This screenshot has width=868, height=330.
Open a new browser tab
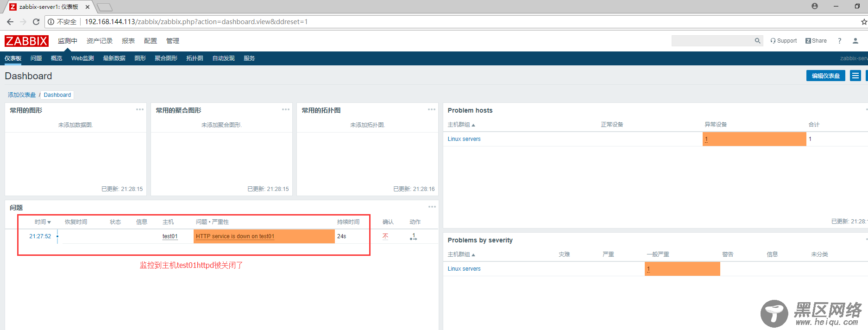click(105, 7)
